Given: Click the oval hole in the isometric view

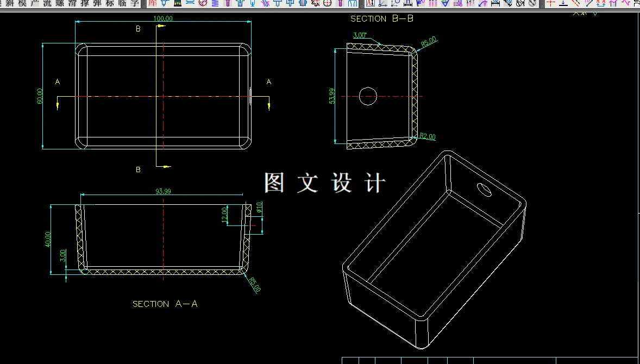Looking at the screenshot, I should (x=485, y=190).
